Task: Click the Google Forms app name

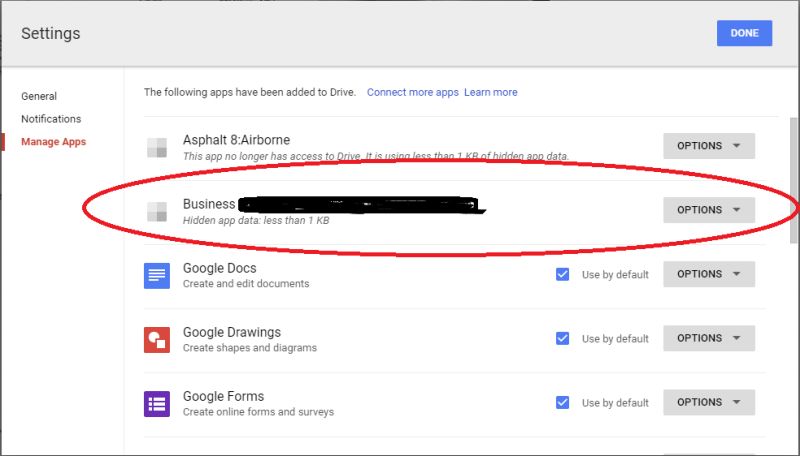Action: point(223,396)
